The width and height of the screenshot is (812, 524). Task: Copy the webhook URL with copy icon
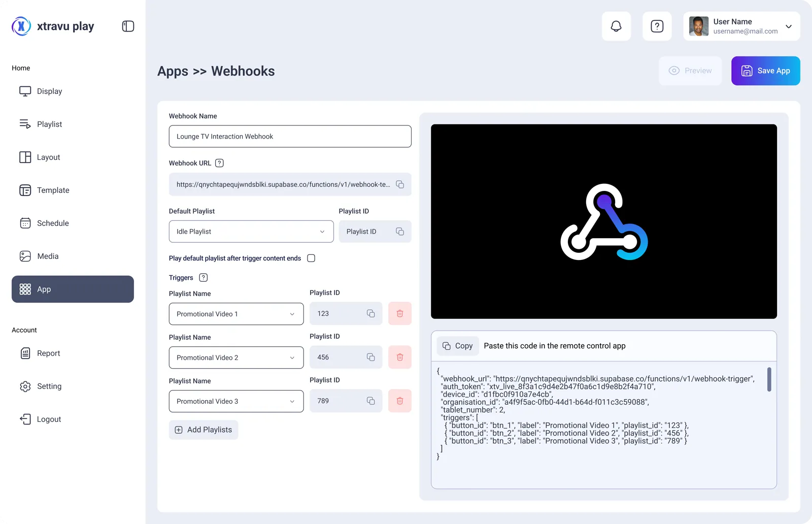400,184
